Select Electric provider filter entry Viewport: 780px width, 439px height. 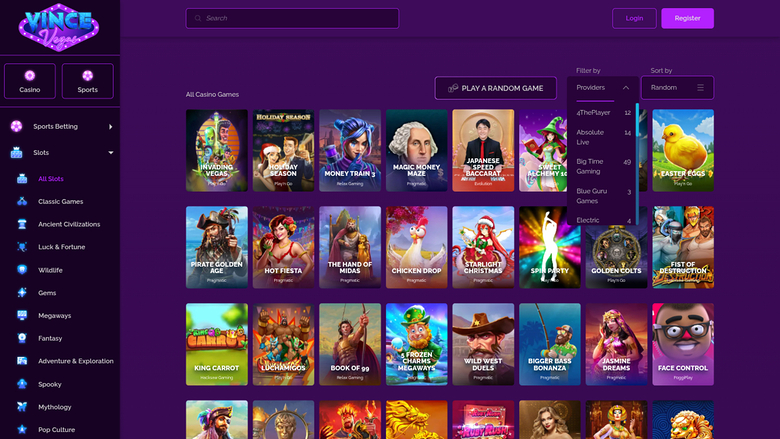pyautogui.click(x=603, y=220)
